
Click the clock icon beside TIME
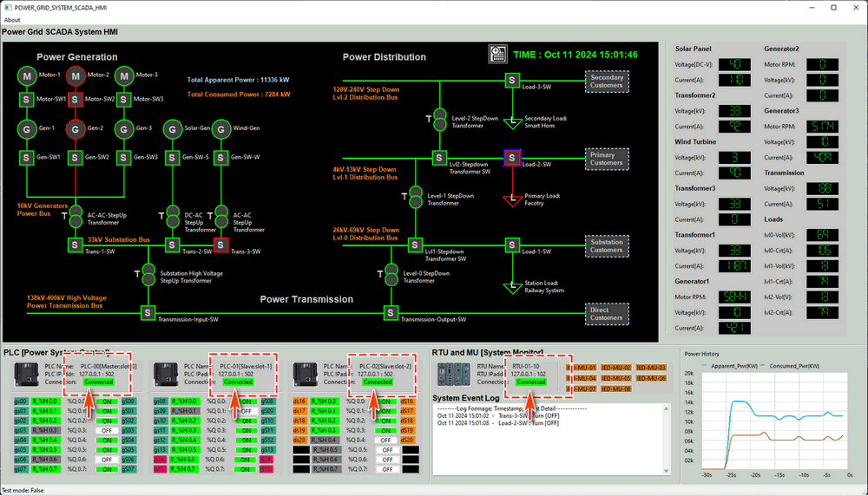497,54
